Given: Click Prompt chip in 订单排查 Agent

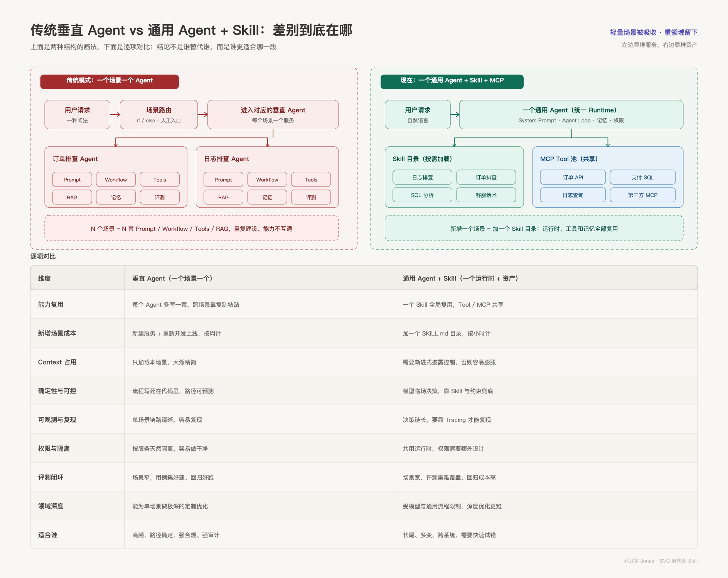Looking at the screenshot, I should [x=72, y=180].
